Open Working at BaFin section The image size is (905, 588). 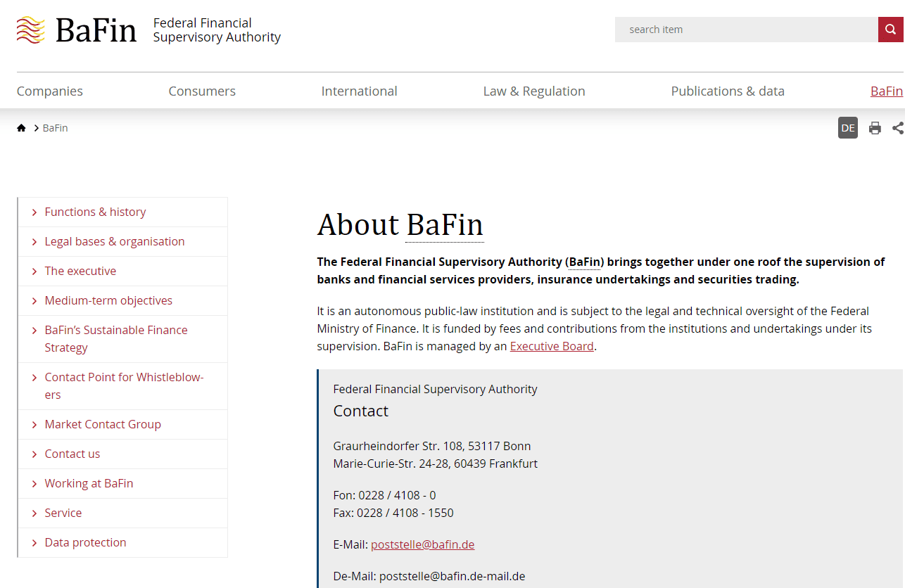click(x=89, y=483)
